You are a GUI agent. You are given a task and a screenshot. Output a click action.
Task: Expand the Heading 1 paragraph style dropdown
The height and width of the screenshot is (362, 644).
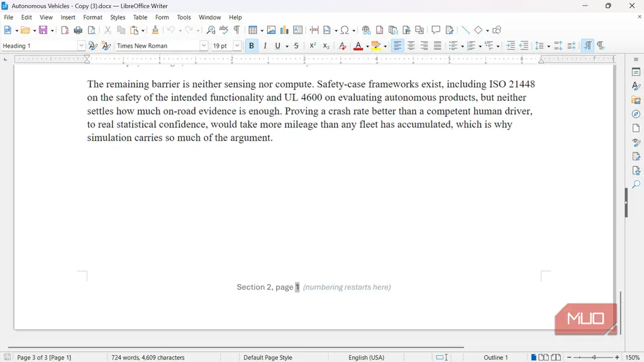[x=81, y=45]
